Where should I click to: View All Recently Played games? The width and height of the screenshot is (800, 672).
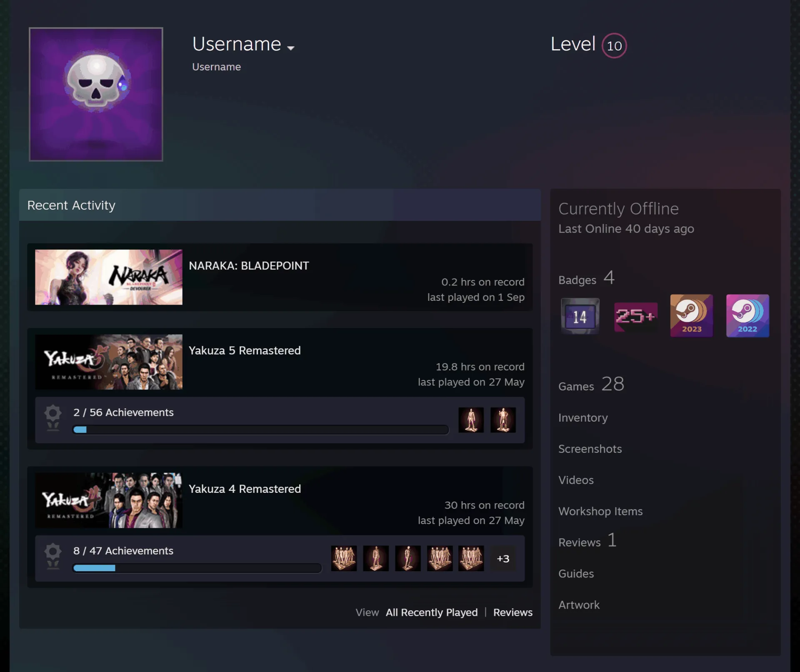click(432, 612)
